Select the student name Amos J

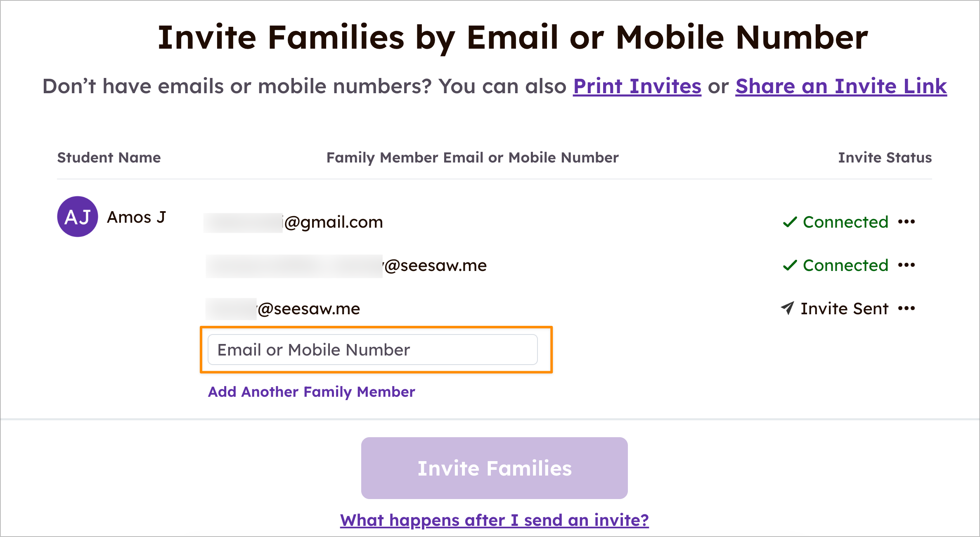(136, 217)
